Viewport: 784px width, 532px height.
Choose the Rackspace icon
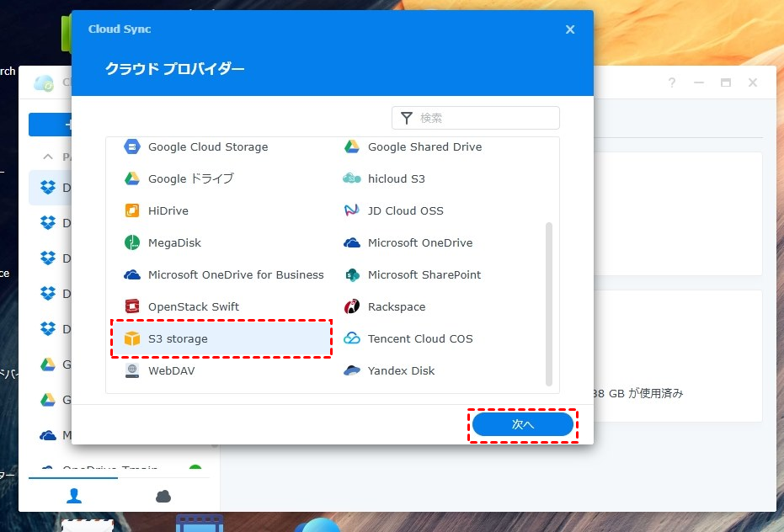[352, 306]
